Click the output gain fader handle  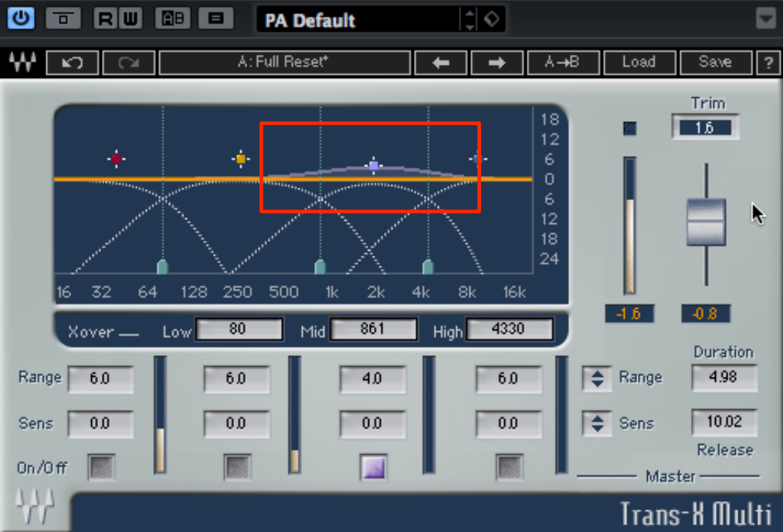(706, 222)
